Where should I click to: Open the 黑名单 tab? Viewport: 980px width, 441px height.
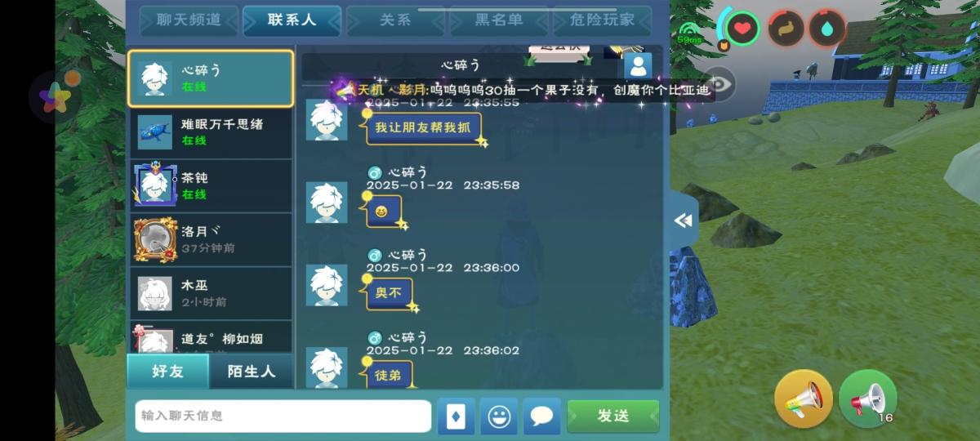tap(499, 20)
